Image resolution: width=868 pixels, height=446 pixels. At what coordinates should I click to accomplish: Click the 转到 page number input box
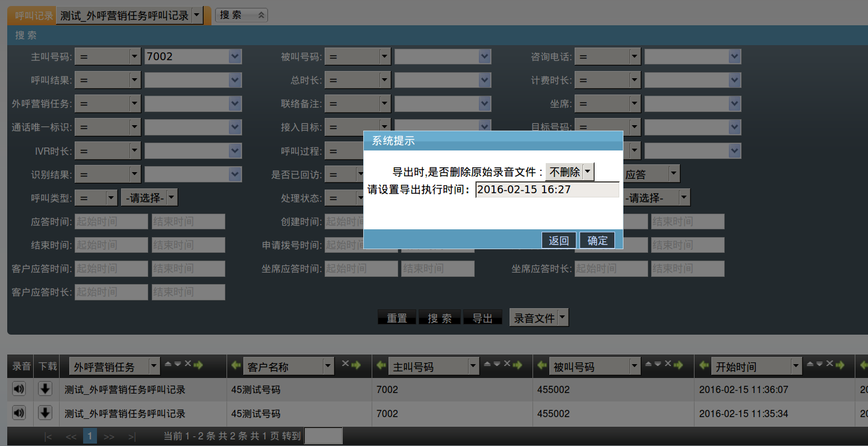323,436
